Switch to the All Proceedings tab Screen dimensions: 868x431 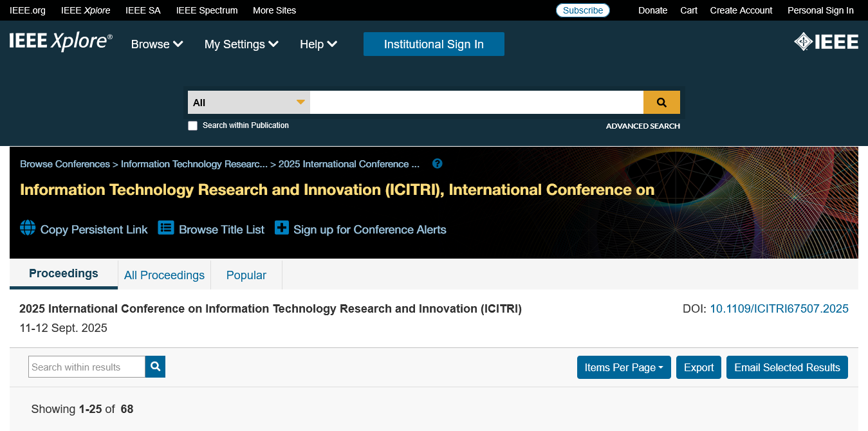pos(164,275)
